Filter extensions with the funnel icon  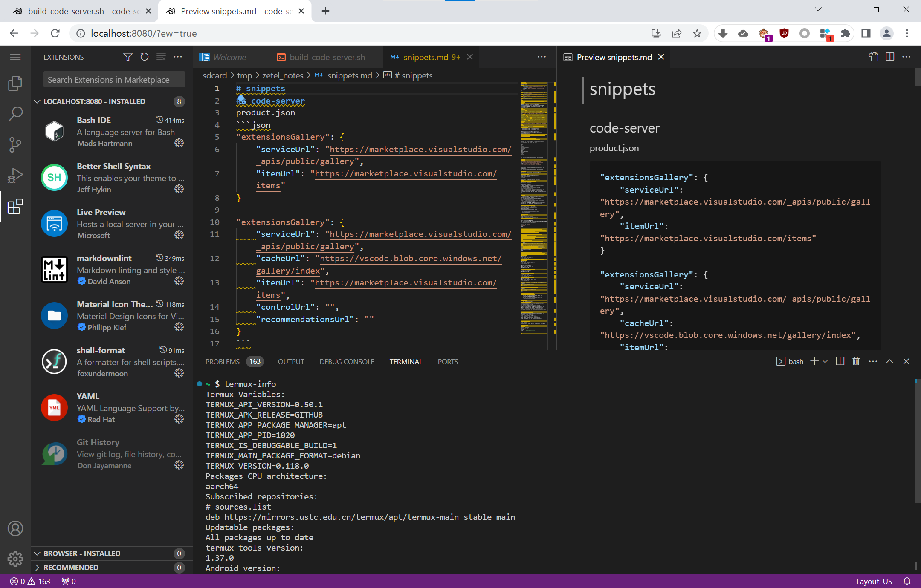127,57
